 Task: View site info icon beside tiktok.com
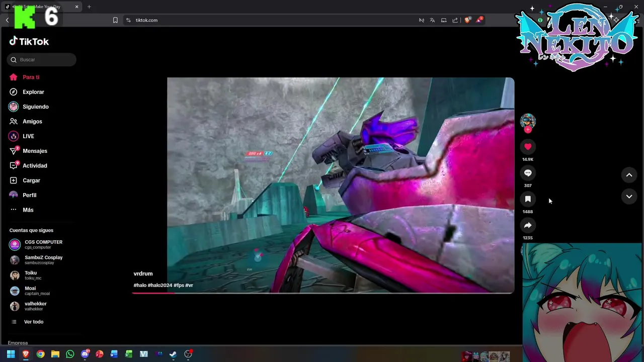pyautogui.click(x=128, y=20)
